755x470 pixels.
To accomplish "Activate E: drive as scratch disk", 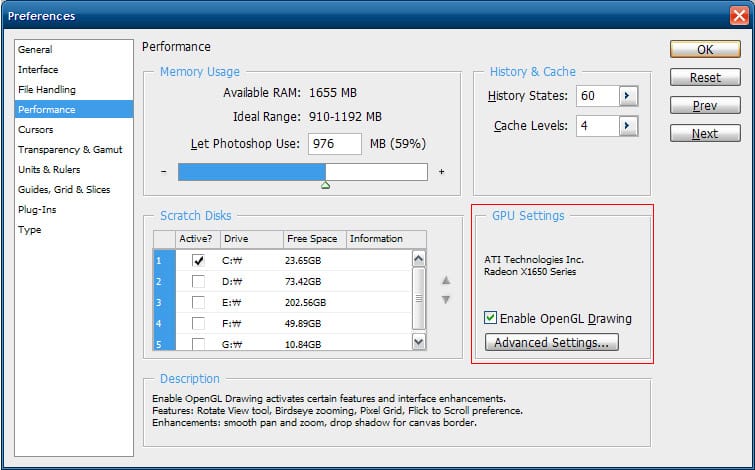I will (x=198, y=302).
